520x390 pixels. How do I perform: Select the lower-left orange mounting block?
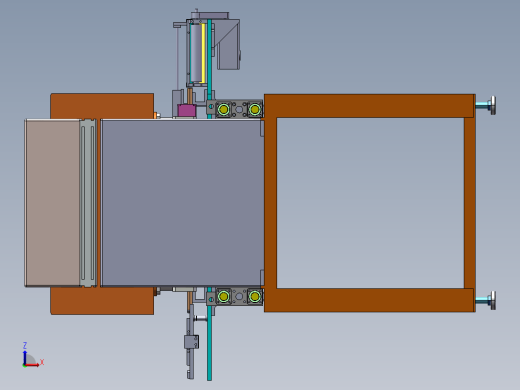102,300
